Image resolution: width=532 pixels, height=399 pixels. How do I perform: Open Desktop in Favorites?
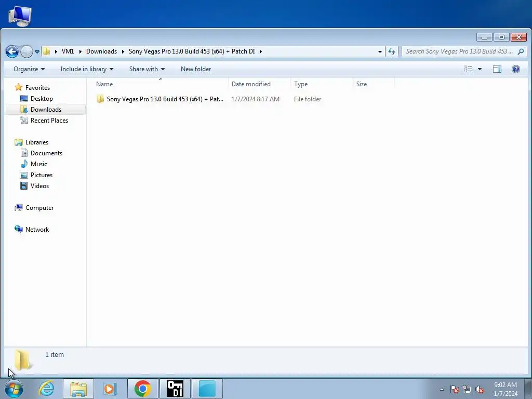point(42,98)
